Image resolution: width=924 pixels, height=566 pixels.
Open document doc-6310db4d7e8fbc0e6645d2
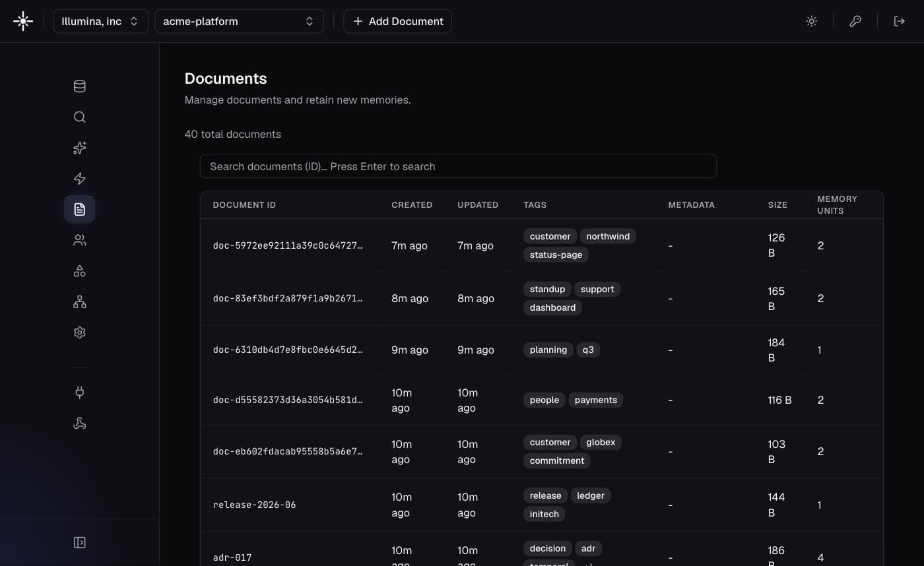point(288,350)
